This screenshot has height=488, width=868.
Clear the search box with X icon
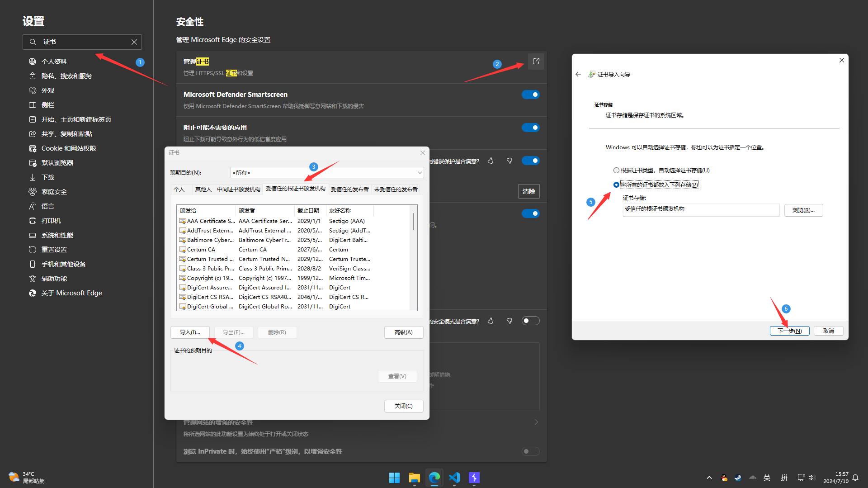tap(134, 42)
